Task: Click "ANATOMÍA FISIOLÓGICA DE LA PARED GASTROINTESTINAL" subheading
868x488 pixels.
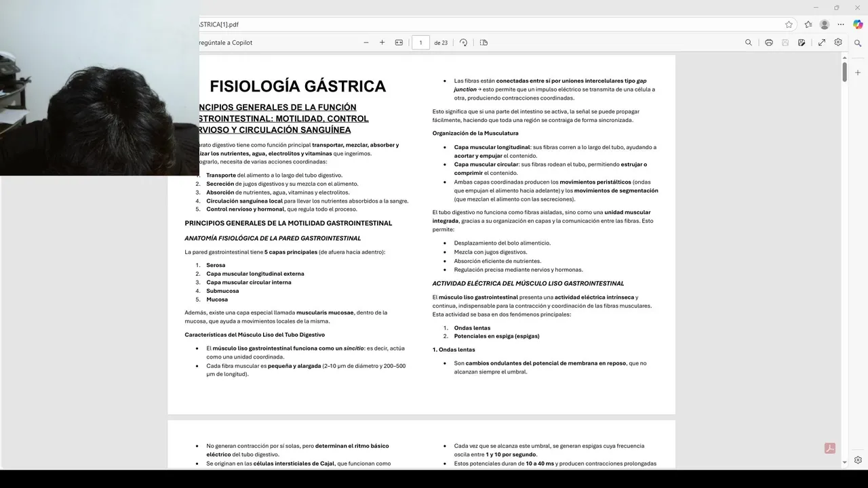Action: coord(273,238)
